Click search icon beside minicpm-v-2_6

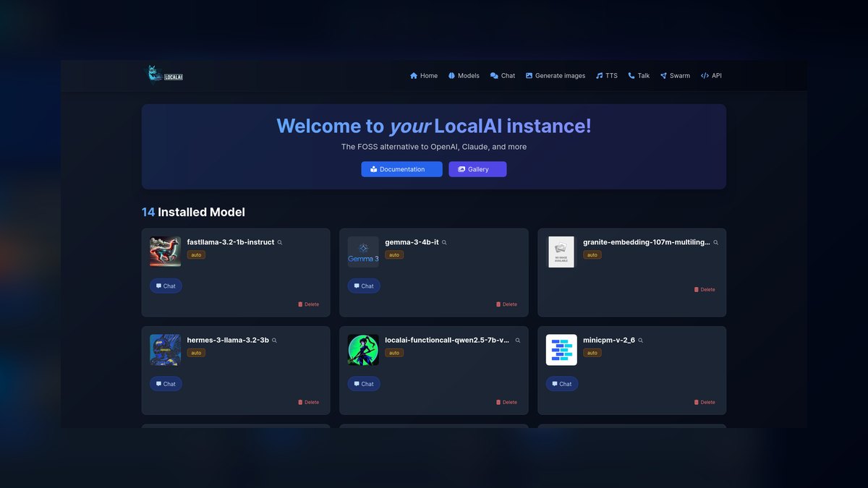(640, 341)
